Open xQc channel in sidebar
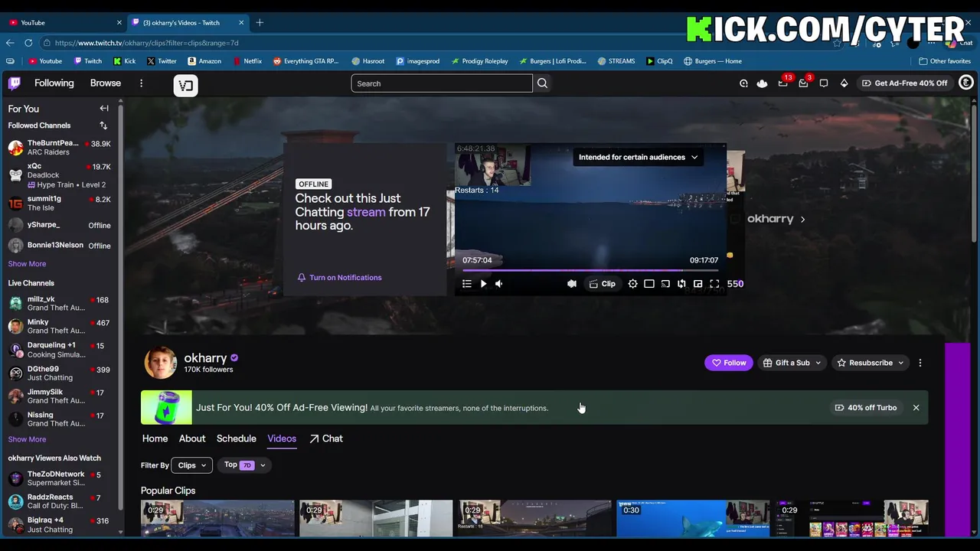Image resolution: width=980 pixels, height=551 pixels. pyautogui.click(x=60, y=175)
